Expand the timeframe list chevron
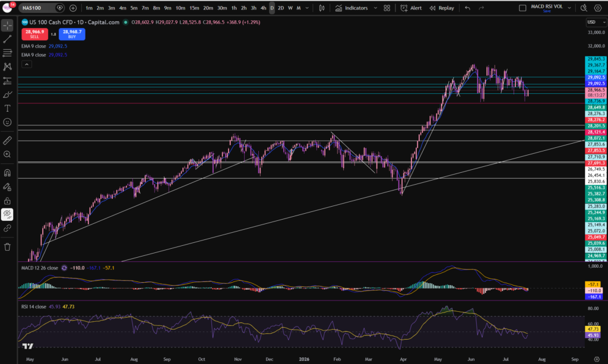The height and width of the screenshot is (364, 608). [x=307, y=8]
